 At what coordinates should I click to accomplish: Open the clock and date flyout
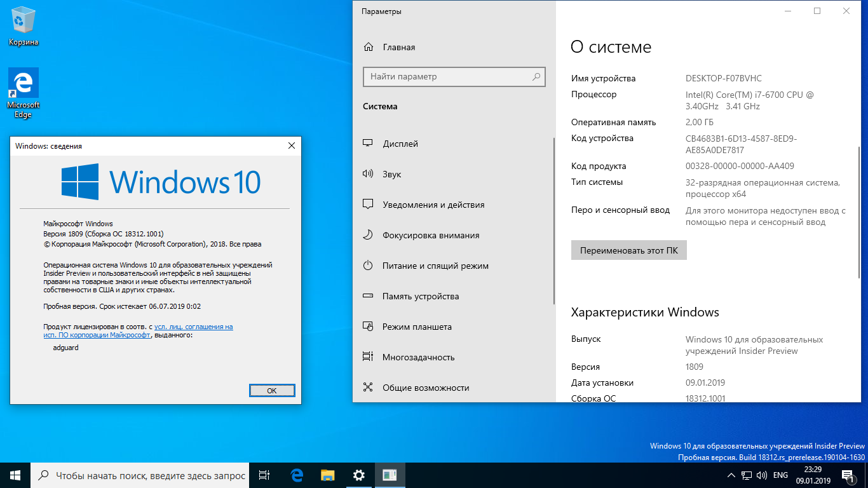click(813, 475)
